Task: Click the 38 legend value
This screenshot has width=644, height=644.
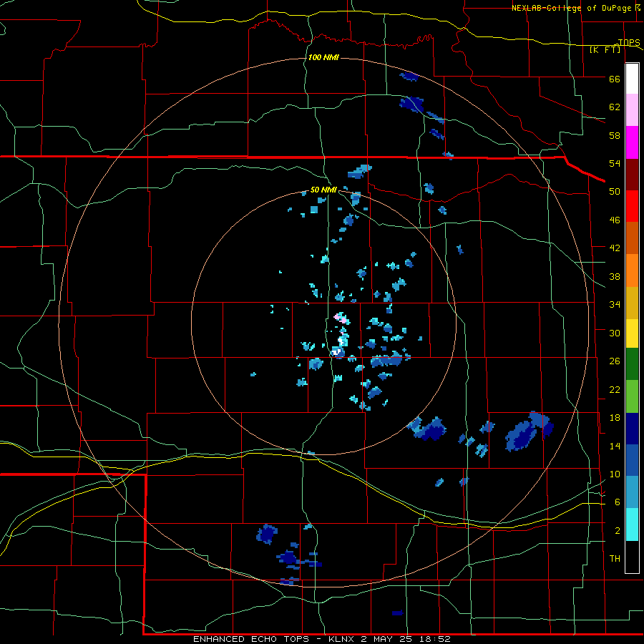Action: (x=615, y=276)
